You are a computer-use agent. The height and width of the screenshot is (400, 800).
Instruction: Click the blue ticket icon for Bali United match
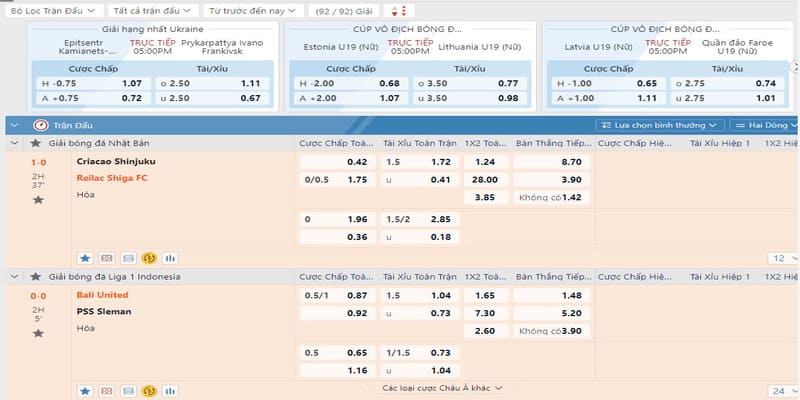[x=128, y=391]
